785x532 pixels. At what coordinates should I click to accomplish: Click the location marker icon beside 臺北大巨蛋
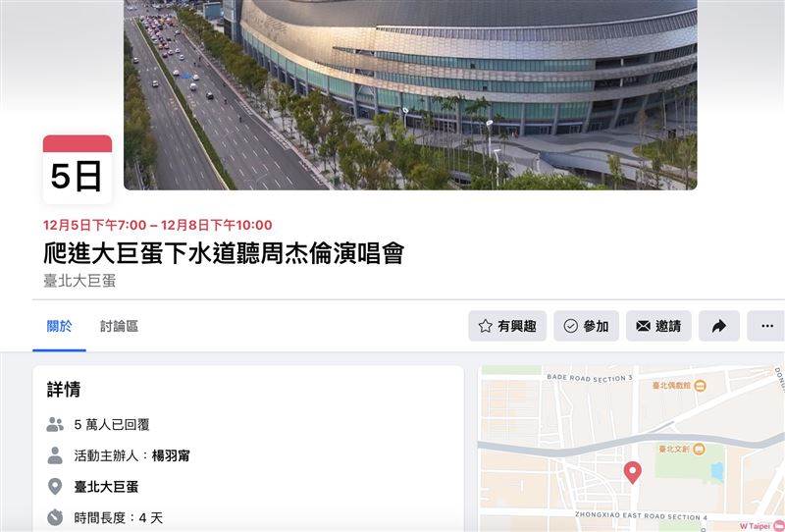[x=55, y=487]
